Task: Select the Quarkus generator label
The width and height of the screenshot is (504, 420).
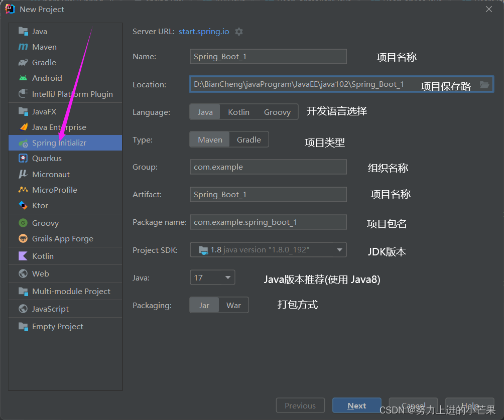Action: pyautogui.click(x=47, y=158)
